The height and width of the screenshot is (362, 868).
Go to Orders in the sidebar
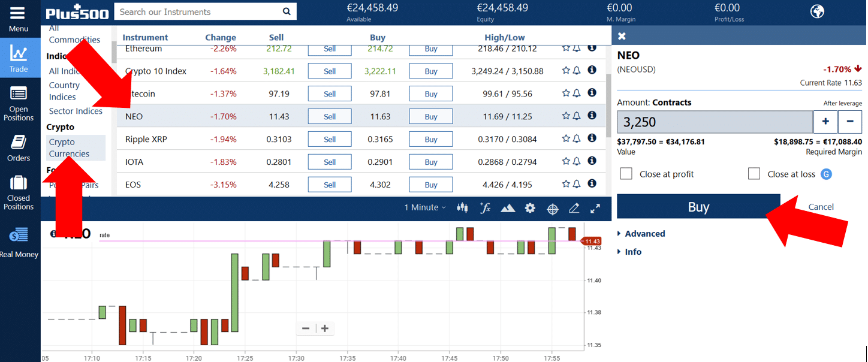click(19, 148)
